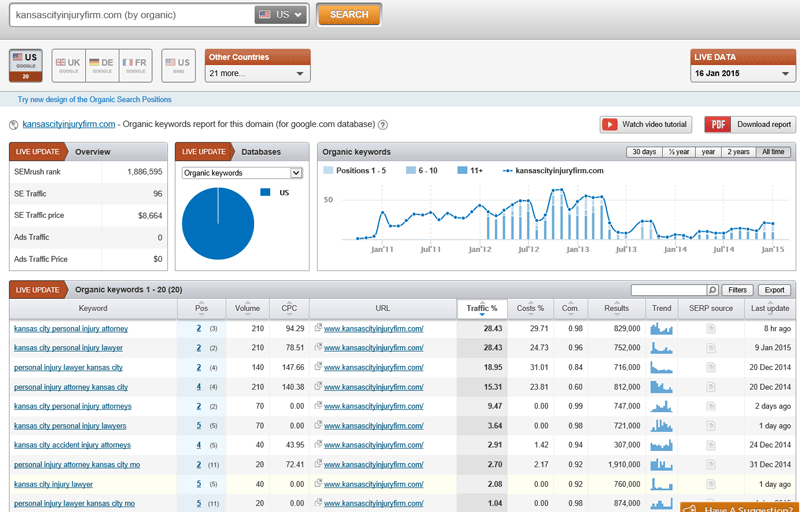Select the 2 years chart range
800x512 pixels.
739,152
